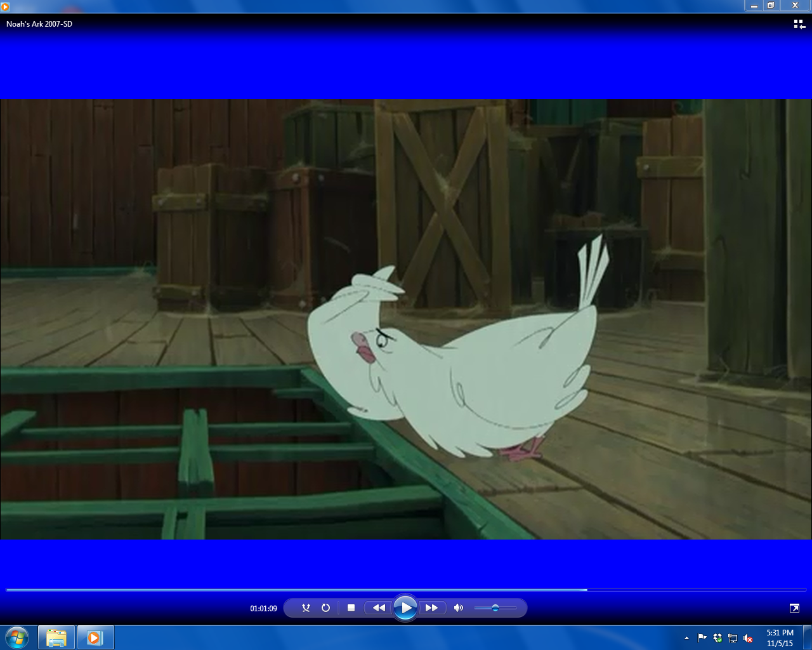Click the fast forward/next button

point(432,608)
